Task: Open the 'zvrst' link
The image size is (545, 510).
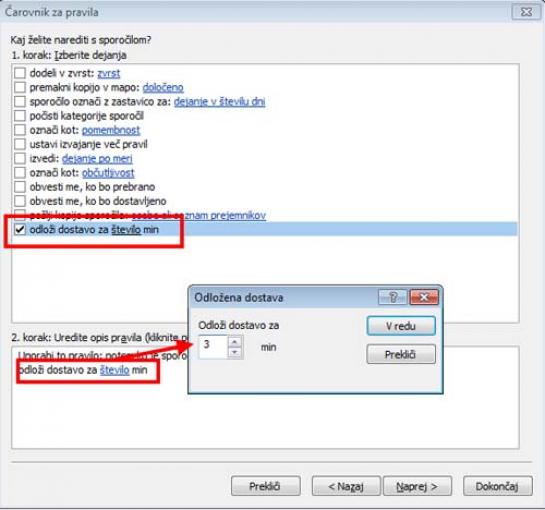Action: tap(109, 73)
